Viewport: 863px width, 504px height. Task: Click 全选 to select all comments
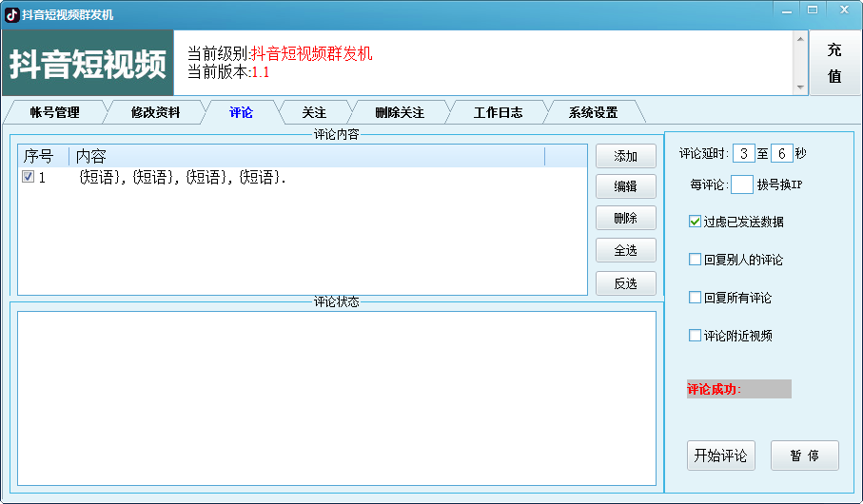tap(626, 250)
